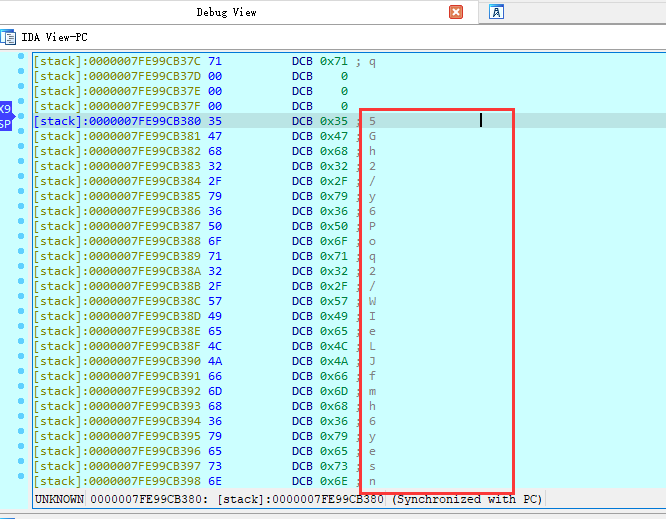Click the DCB 0x57 operand value
Image resolution: width=666 pixels, height=519 pixels.
click(x=334, y=301)
